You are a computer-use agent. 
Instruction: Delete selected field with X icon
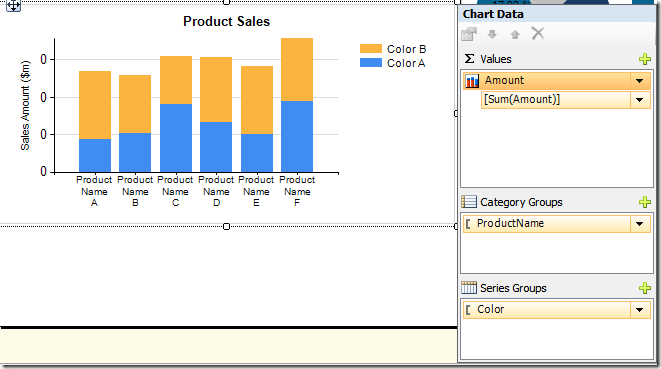tap(537, 33)
